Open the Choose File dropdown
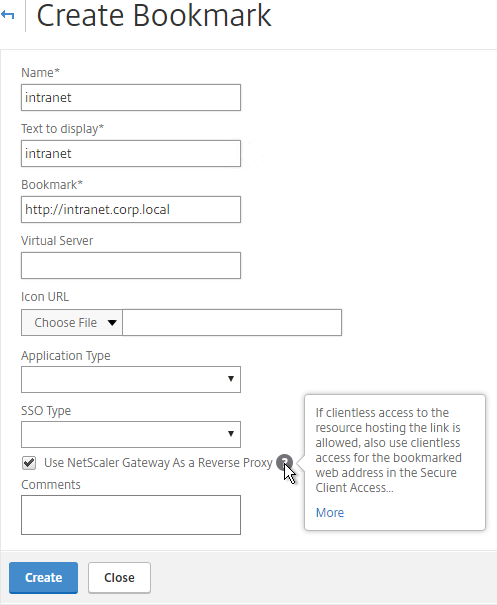Screen dimensions: 497x605 [72, 323]
